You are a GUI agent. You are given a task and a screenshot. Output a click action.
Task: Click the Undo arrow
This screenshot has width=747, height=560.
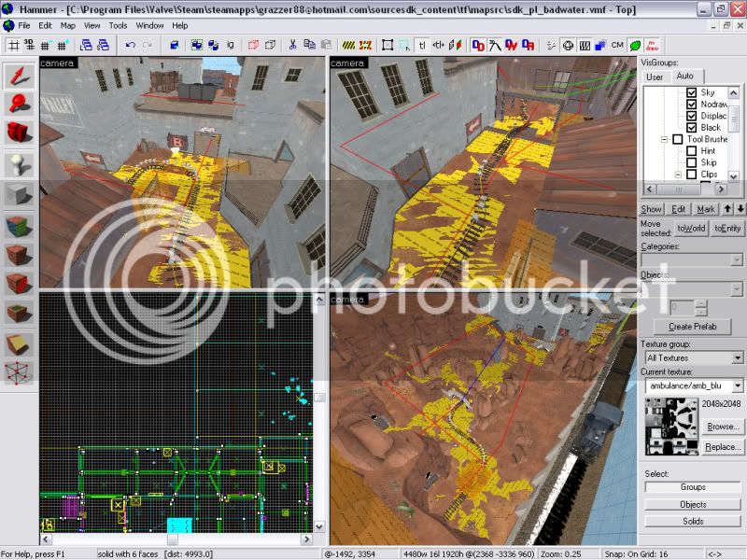[130, 45]
